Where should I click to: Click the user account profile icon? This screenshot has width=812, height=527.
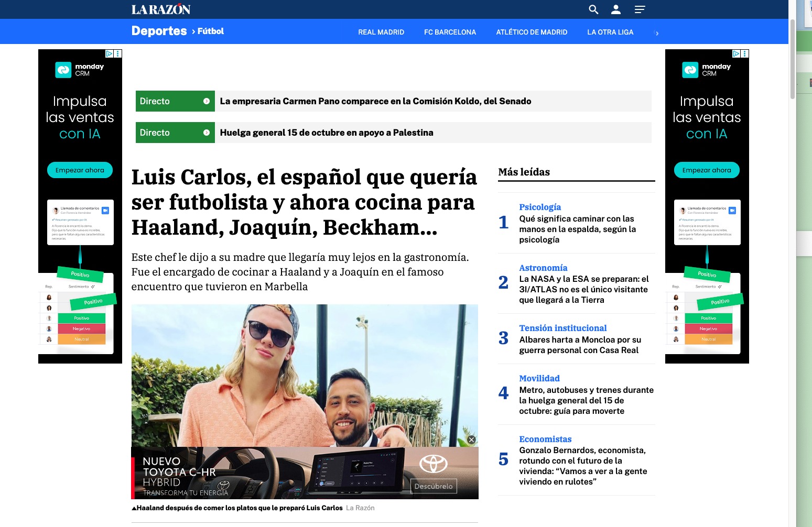[x=616, y=9]
